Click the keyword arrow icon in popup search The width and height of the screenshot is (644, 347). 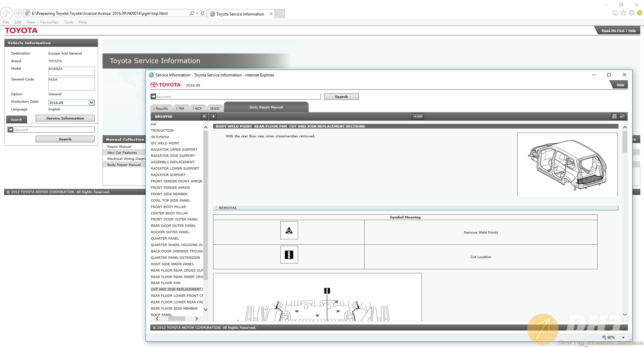(153, 97)
